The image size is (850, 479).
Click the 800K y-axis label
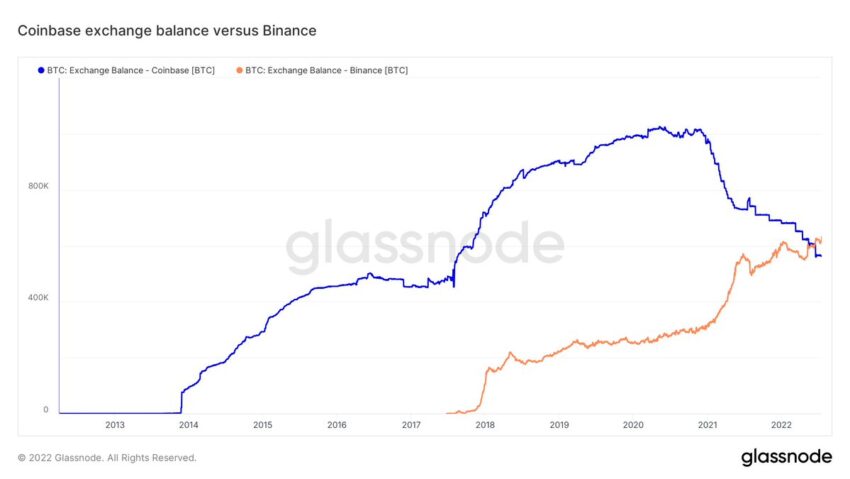click(38, 186)
